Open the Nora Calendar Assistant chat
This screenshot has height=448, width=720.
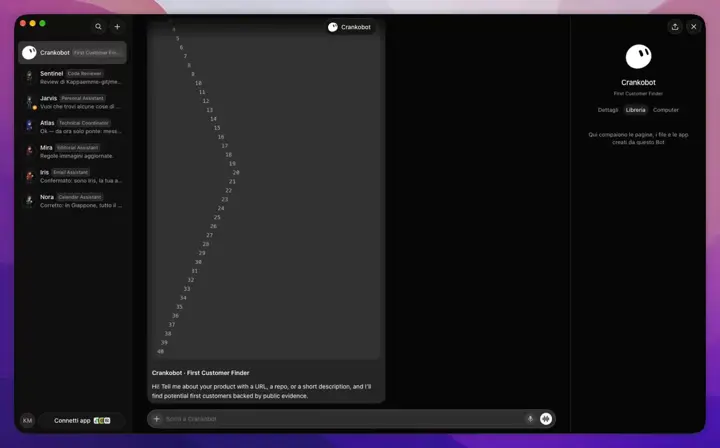point(73,201)
